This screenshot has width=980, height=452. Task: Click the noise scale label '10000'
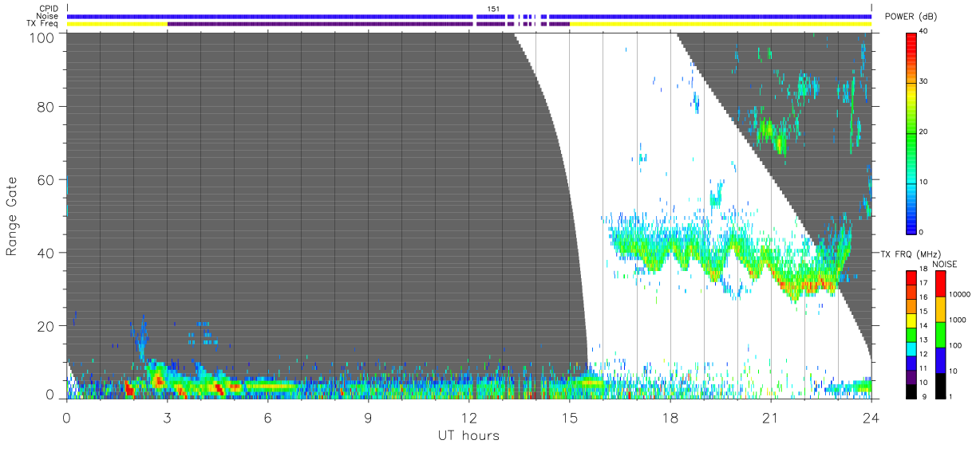[x=959, y=294]
